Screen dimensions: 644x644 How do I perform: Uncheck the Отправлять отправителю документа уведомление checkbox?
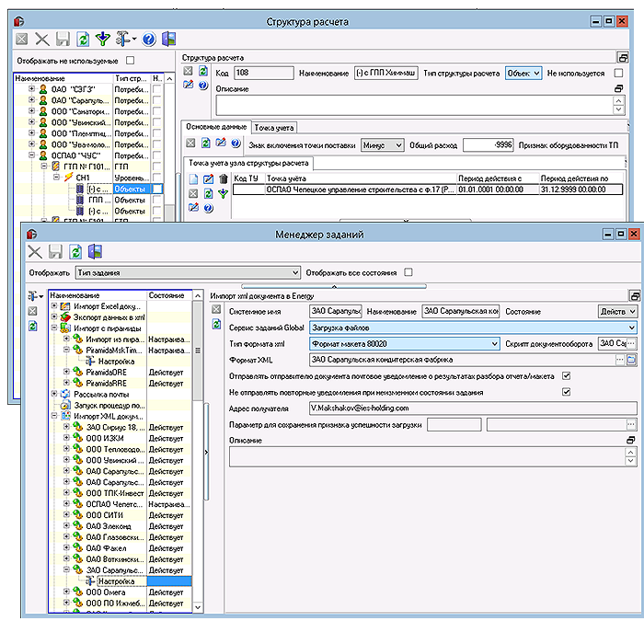pyautogui.click(x=567, y=375)
